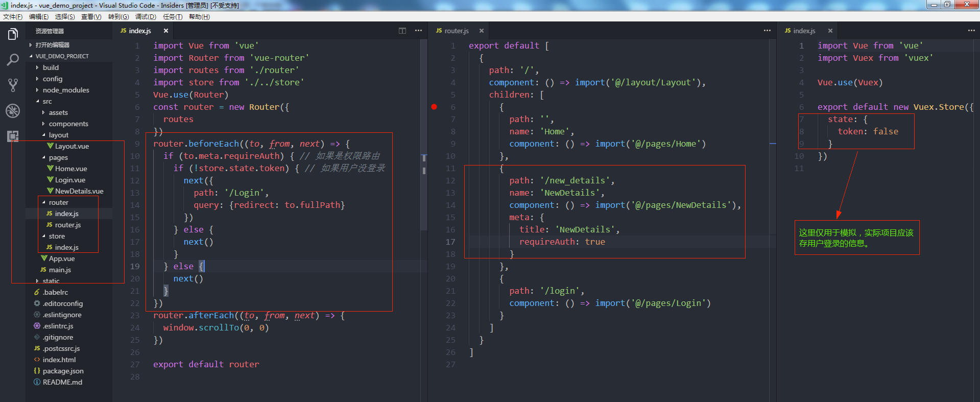
Task: Open the Extensions view in the activity bar
Action: [x=13, y=136]
